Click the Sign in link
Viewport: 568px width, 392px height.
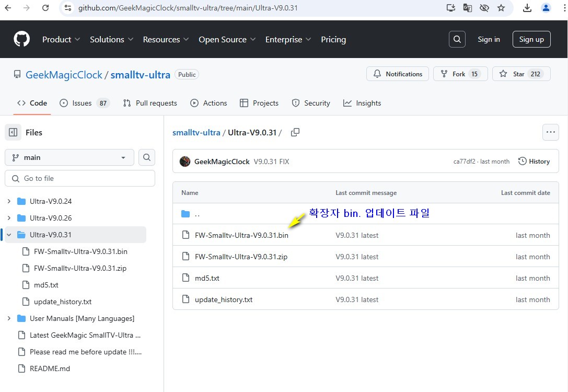click(489, 39)
